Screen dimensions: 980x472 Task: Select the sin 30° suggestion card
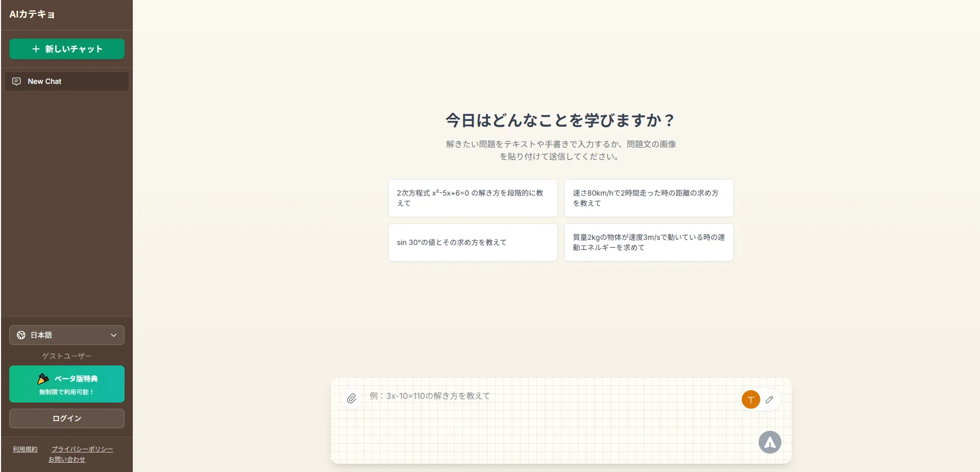(x=473, y=242)
